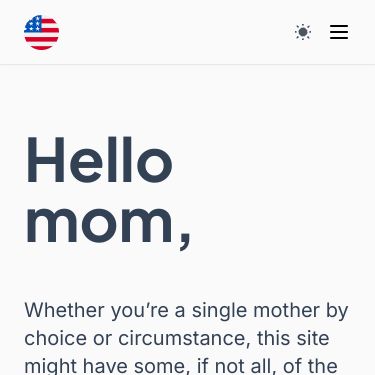Screen dimensions: 375x375
Task: Select the US flag country icon
Action: (42, 32)
